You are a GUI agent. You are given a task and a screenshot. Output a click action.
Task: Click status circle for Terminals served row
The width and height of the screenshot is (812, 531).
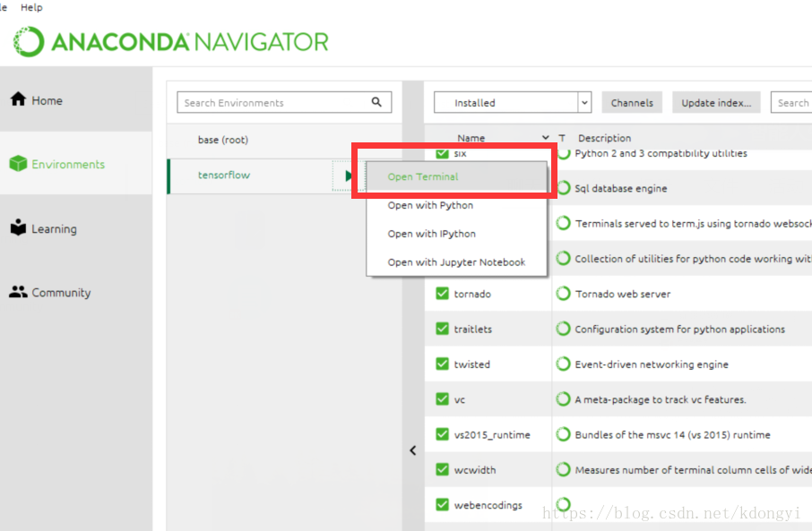point(564,223)
